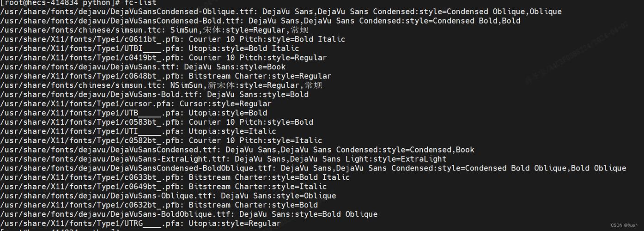The height and width of the screenshot is (231, 644).
Task: Click the first simsun.ttc SimSun line
Action: click(154, 30)
